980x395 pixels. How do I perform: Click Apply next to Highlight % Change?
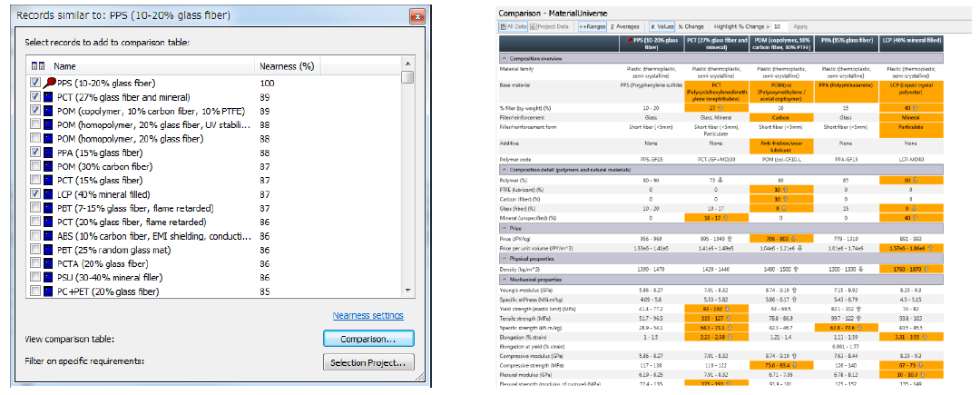pos(800,27)
